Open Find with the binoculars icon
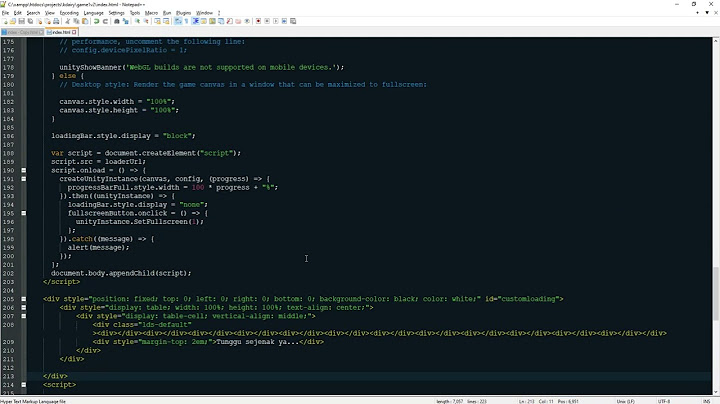This screenshot has width=720, height=404. tap(117, 21)
